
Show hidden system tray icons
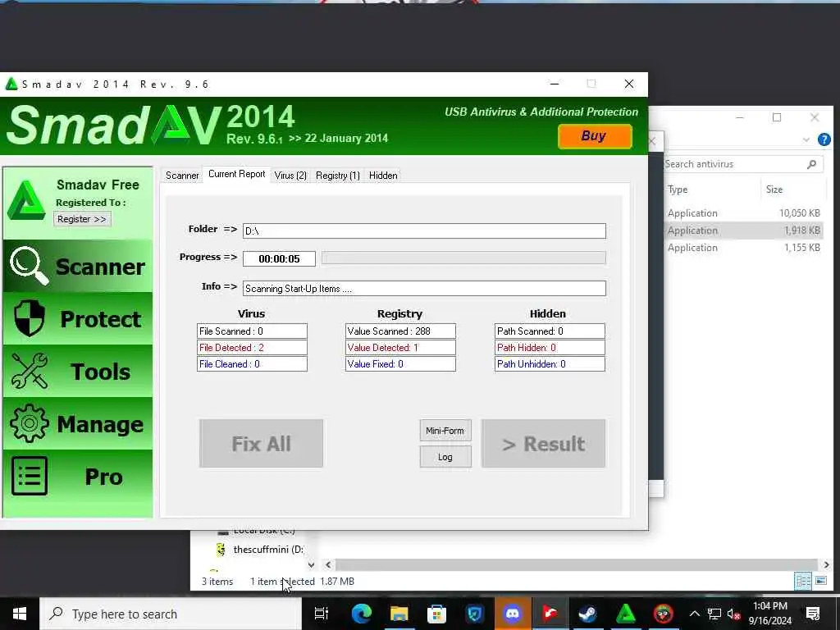coord(694,614)
